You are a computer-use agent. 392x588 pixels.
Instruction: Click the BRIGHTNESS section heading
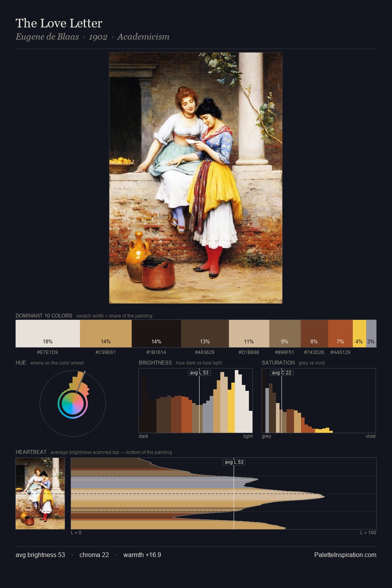click(155, 363)
